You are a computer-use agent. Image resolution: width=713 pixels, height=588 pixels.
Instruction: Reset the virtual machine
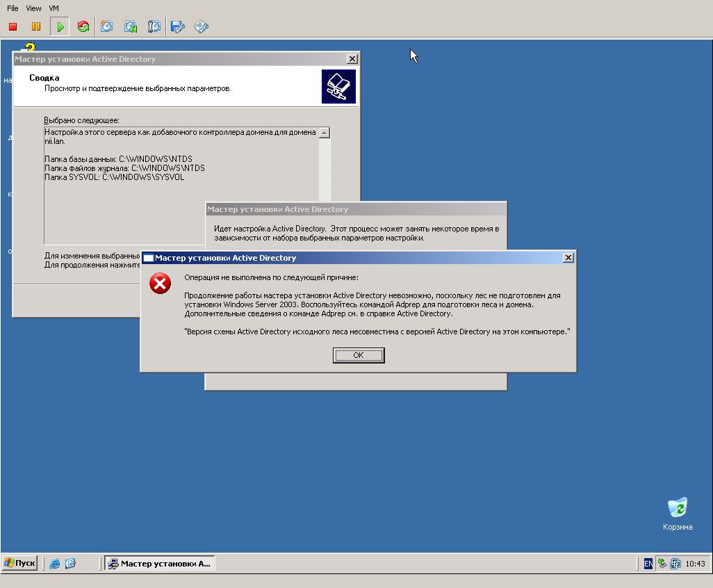click(x=83, y=27)
